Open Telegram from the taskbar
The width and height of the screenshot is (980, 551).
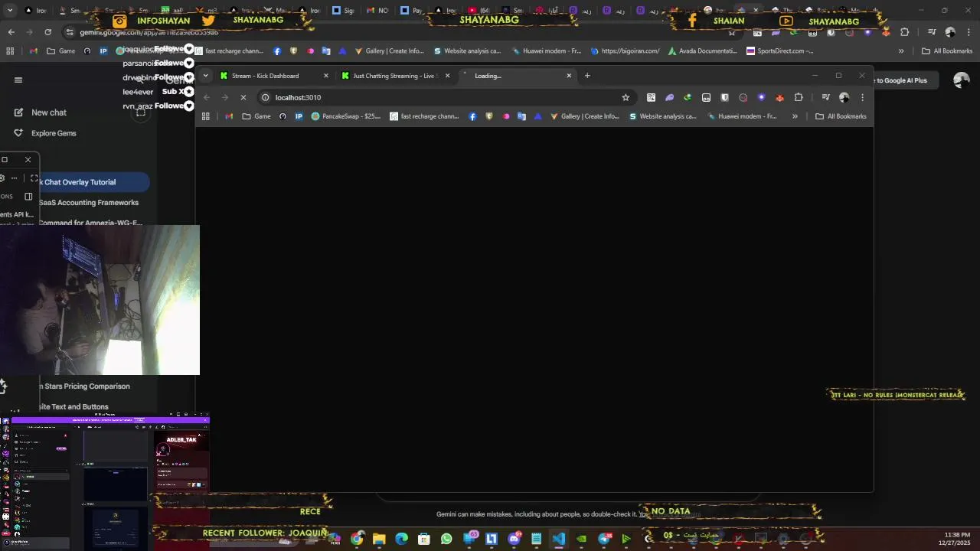tap(604, 539)
